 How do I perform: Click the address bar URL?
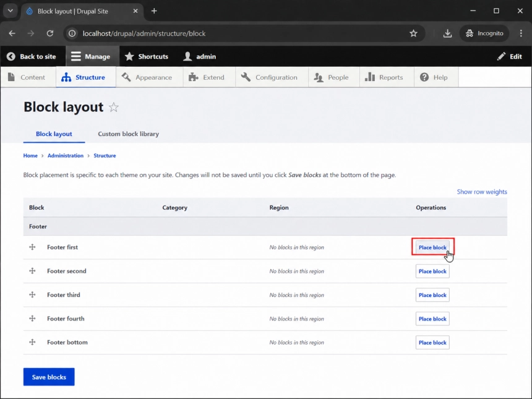[x=144, y=33]
